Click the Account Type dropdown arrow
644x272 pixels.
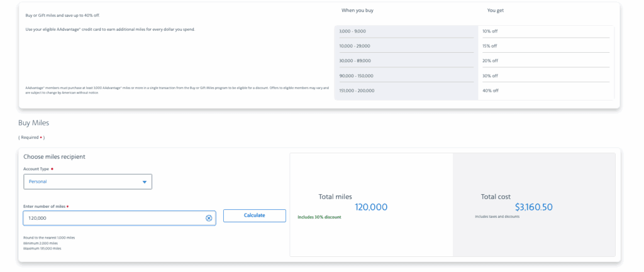tap(144, 182)
